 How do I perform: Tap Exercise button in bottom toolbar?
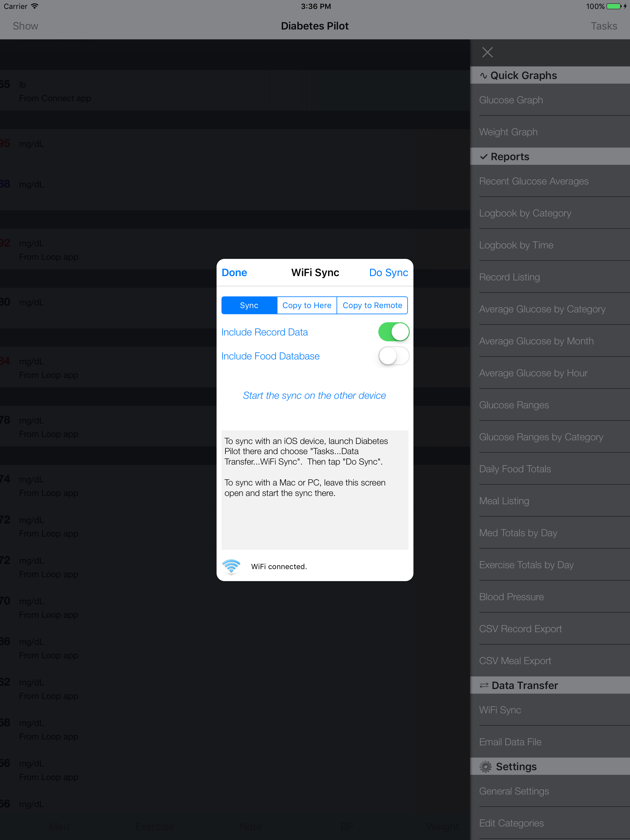[154, 826]
